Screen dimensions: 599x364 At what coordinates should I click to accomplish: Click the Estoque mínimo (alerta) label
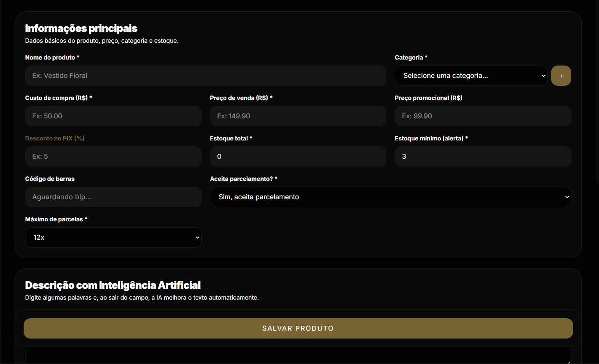tap(429, 139)
